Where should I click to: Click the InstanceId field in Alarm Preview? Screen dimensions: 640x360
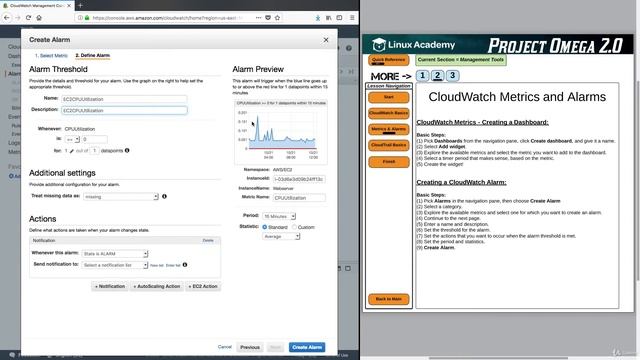pyautogui.click(x=299, y=179)
